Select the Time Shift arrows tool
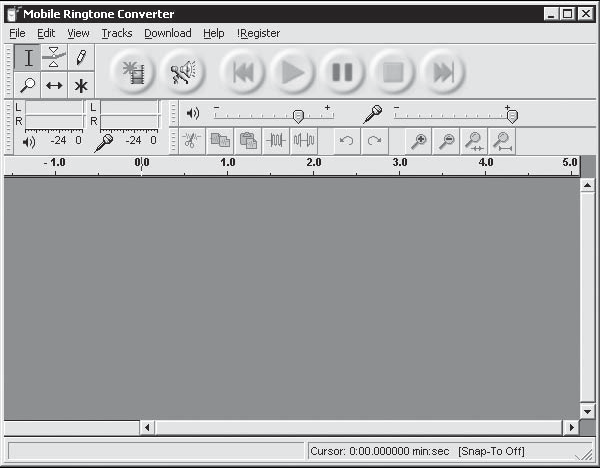This screenshot has height=468, width=600. click(54, 85)
